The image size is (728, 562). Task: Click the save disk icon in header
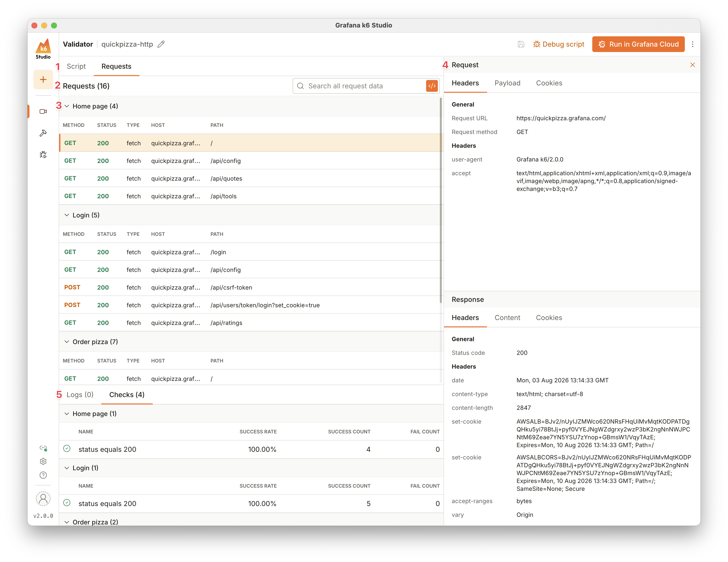(x=521, y=44)
